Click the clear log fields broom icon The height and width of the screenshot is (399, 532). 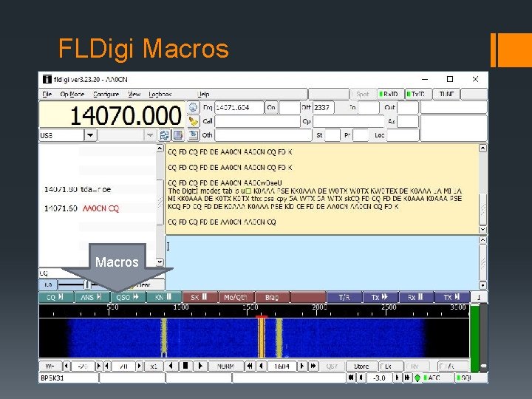point(193,120)
